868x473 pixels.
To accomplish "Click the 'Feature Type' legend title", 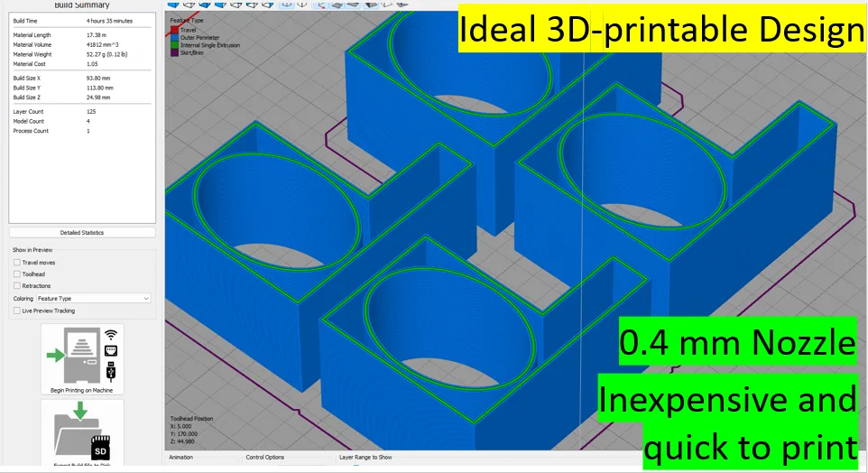I will click(187, 21).
